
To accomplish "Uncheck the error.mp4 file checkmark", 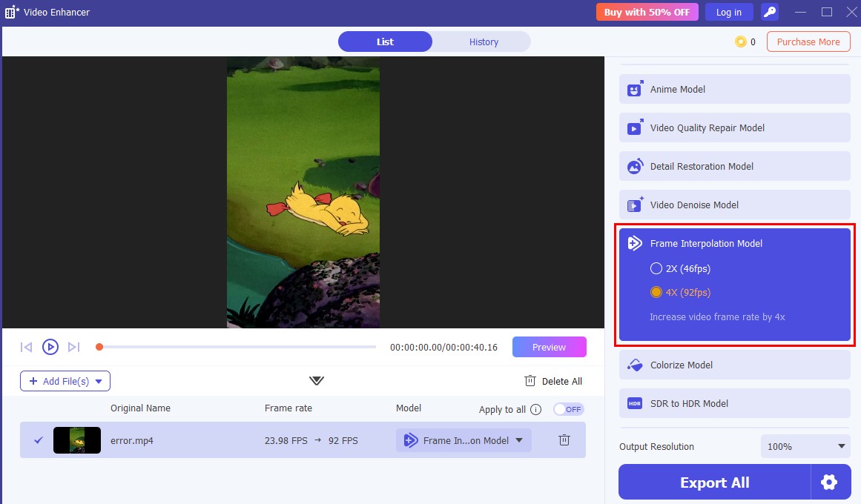I will pos(39,440).
